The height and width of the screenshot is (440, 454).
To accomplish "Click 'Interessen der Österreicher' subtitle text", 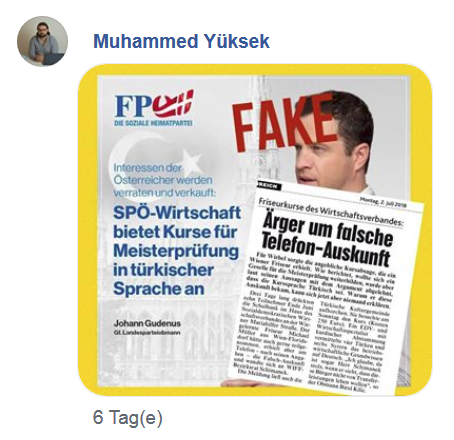I will pyautogui.click(x=163, y=180).
